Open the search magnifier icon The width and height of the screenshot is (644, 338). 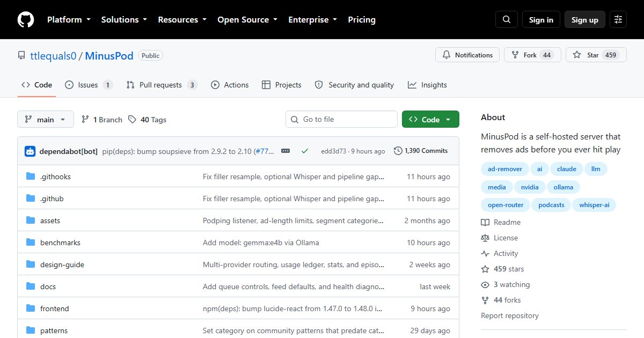pyautogui.click(x=507, y=20)
